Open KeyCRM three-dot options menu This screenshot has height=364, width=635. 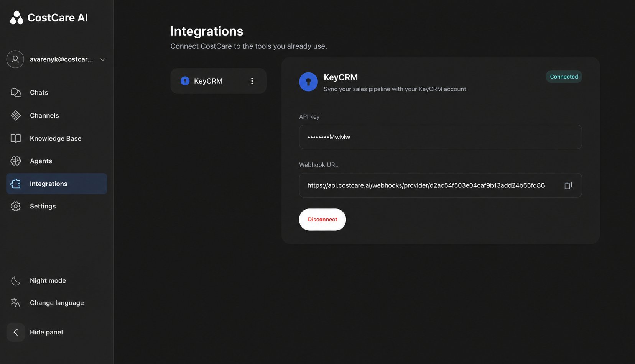252,81
